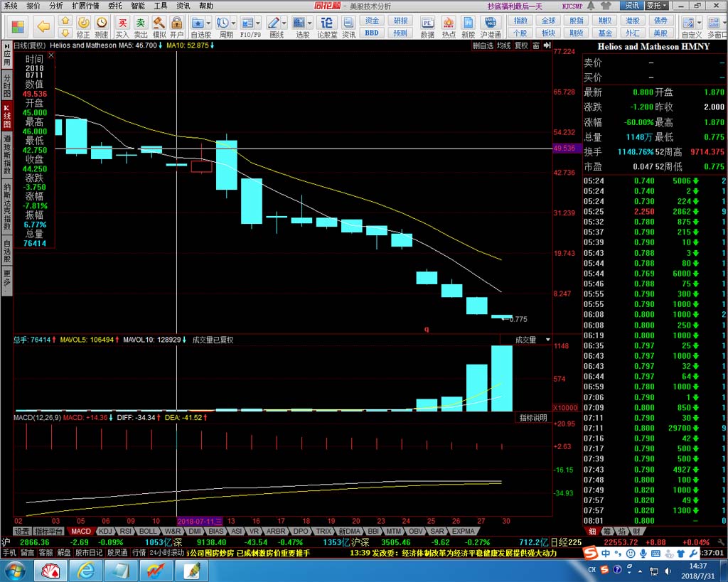Click the 沪港通 connect icon
The width and height of the screenshot is (728, 582).
click(x=491, y=23)
